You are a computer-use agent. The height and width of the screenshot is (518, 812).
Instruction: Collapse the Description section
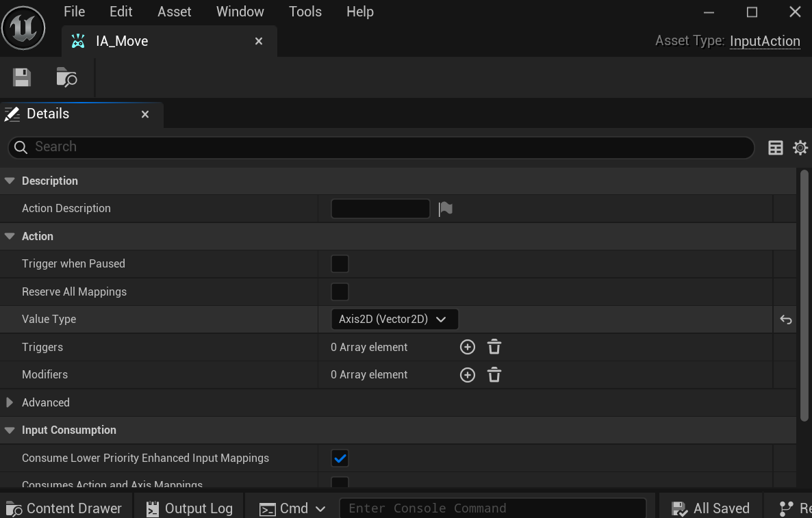point(10,181)
